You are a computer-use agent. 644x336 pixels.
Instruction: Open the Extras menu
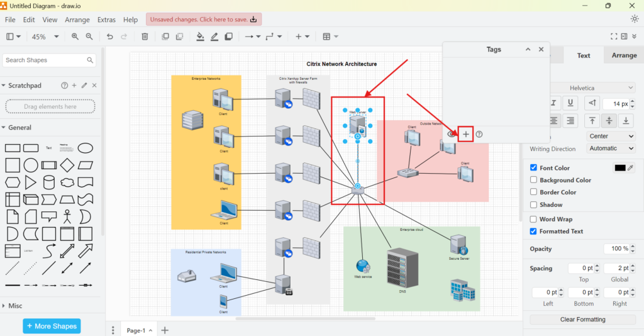tap(106, 20)
